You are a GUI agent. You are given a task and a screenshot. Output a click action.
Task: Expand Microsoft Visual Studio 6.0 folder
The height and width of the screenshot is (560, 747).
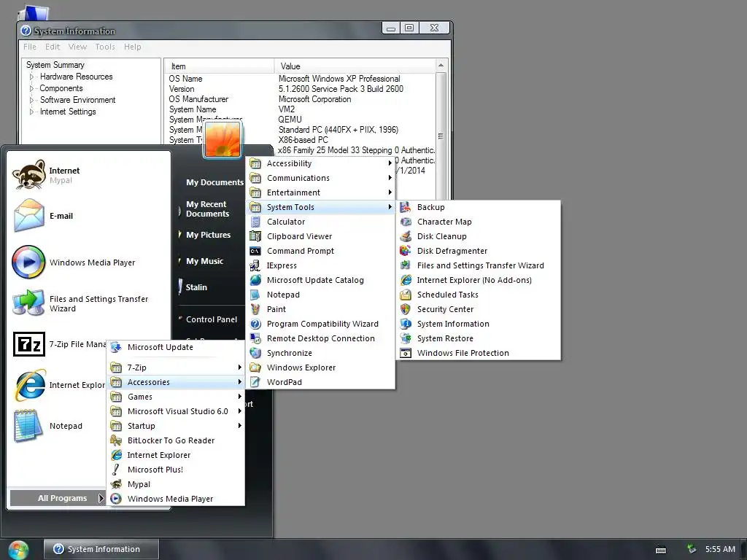click(175, 411)
